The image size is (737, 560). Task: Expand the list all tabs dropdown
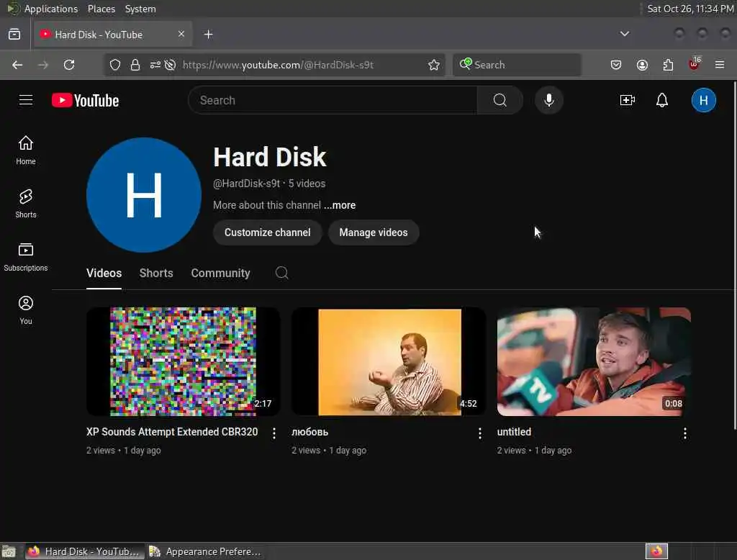pos(625,34)
